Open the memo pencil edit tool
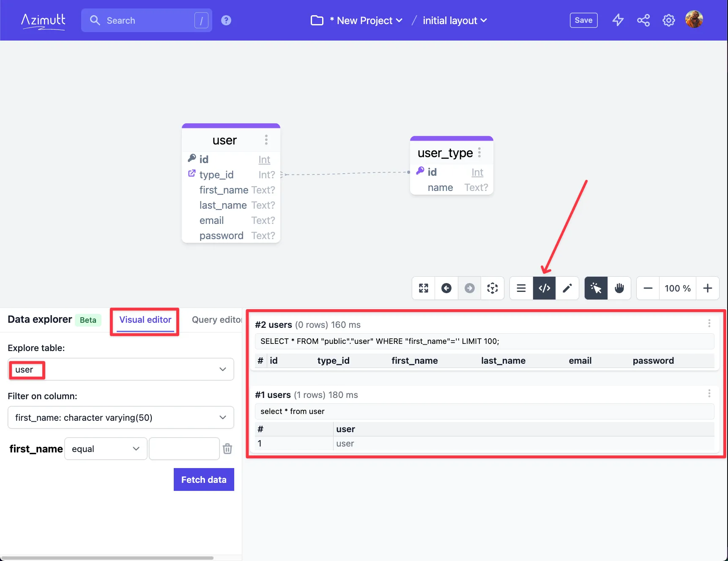The image size is (728, 561). pyautogui.click(x=567, y=288)
